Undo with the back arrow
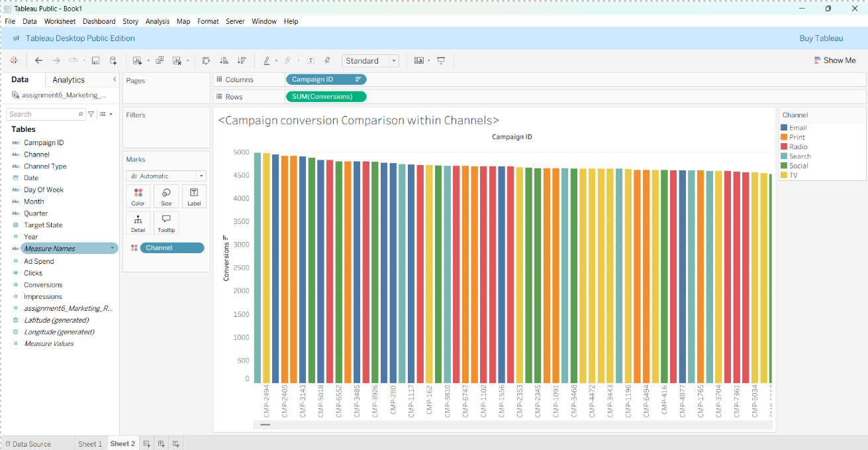 coord(38,60)
